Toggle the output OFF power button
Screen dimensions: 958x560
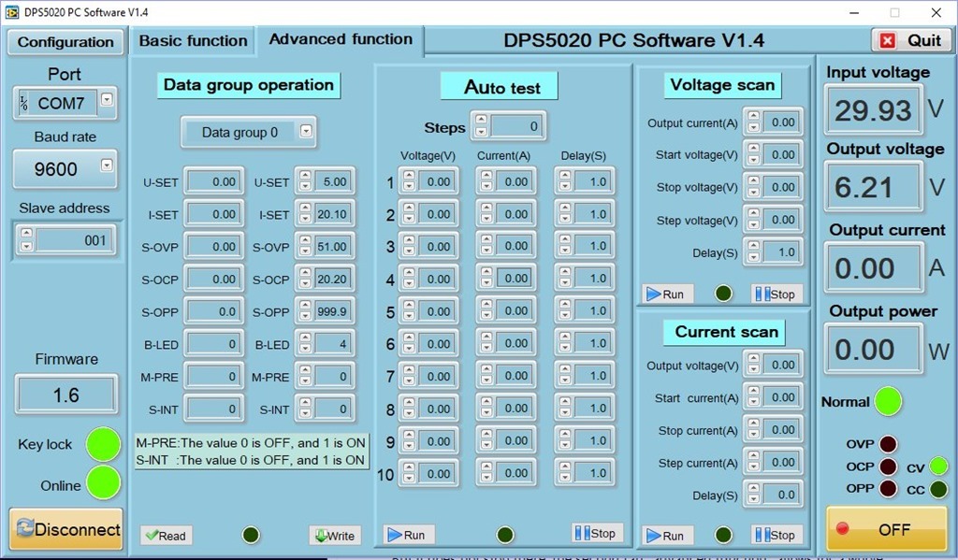pyautogui.click(x=886, y=529)
